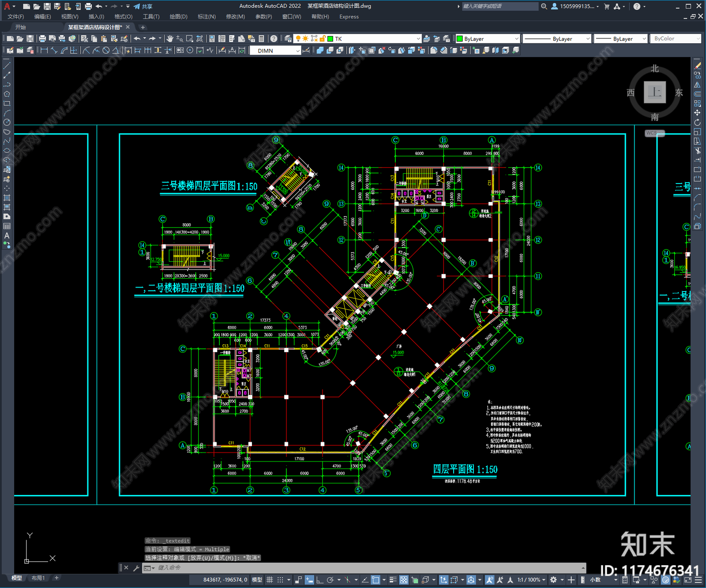Select the Line tool in left draw toolbar
Screen dimensions: 706x588
pyautogui.click(x=7, y=66)
